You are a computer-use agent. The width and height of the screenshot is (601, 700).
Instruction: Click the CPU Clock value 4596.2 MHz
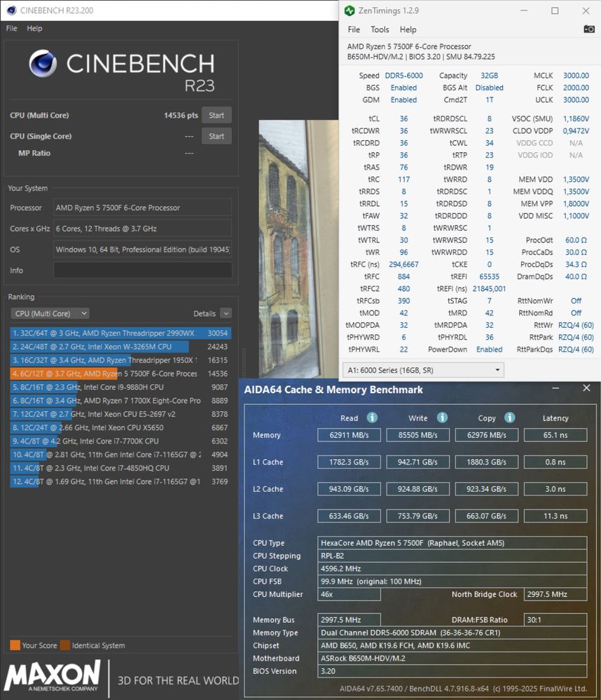click(452, 569)
